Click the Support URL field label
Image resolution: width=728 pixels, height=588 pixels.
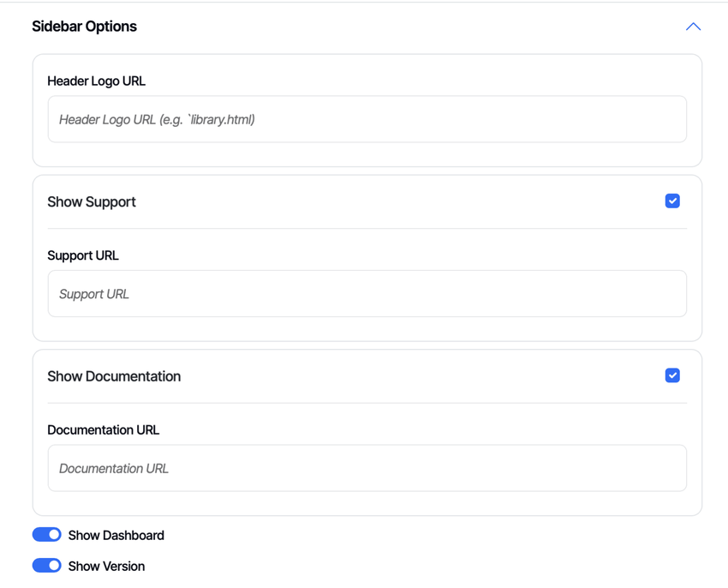pyautogui.click(x=83, y=255)
